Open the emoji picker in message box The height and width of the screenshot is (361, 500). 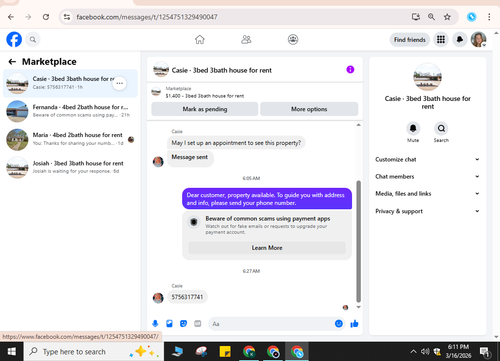point(339,324)
